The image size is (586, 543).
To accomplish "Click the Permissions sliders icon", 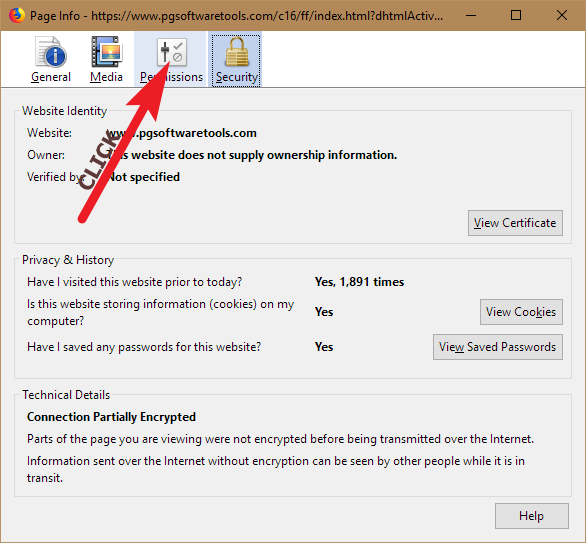I will (x=172, y=52).
